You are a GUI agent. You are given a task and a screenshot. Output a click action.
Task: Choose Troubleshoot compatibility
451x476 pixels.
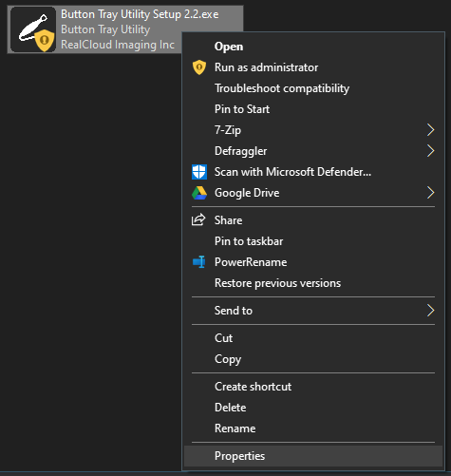pos(313,88)
